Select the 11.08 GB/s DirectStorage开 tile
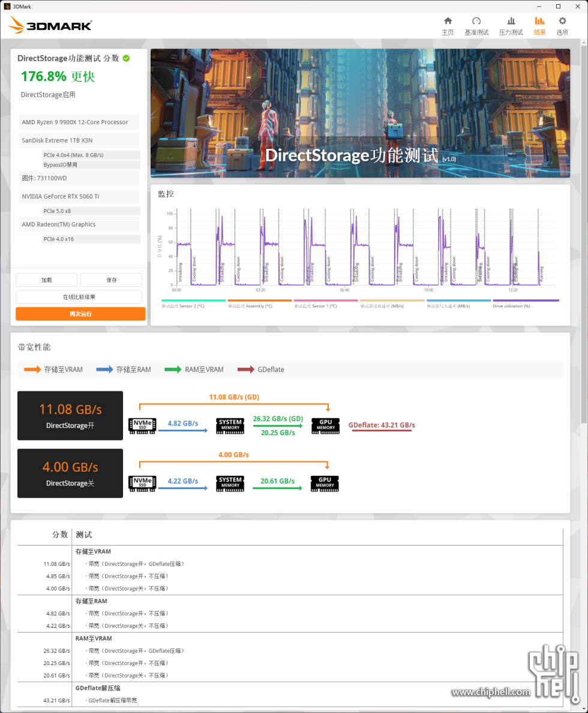588x713 pixels. point(70,415)
